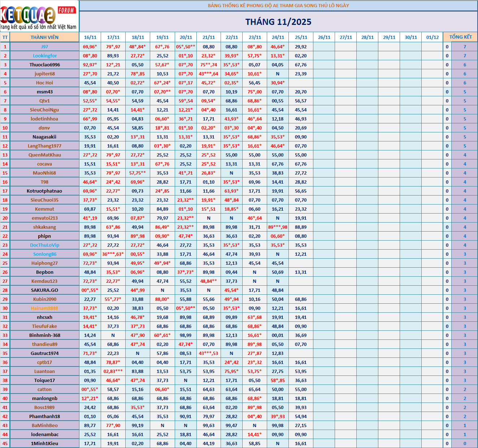
Task: Select the THÀNH VIÊN column header
Action: pos(44,37)
